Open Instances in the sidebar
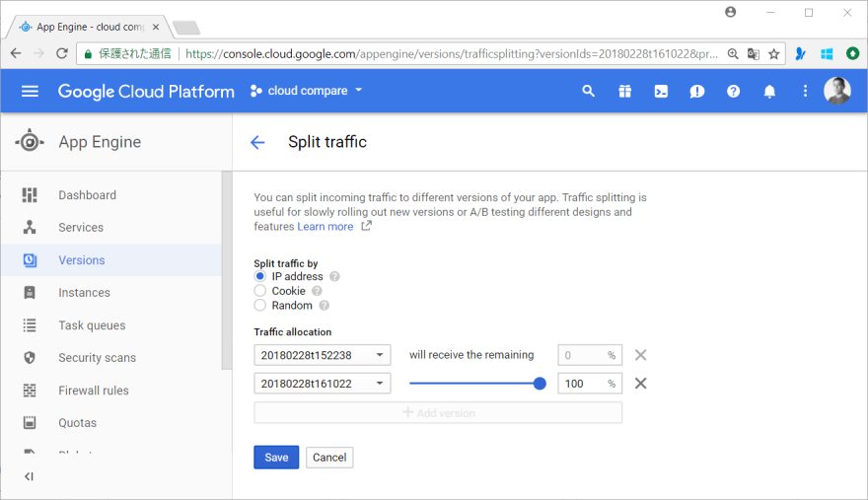 click(x=84, y=292)
